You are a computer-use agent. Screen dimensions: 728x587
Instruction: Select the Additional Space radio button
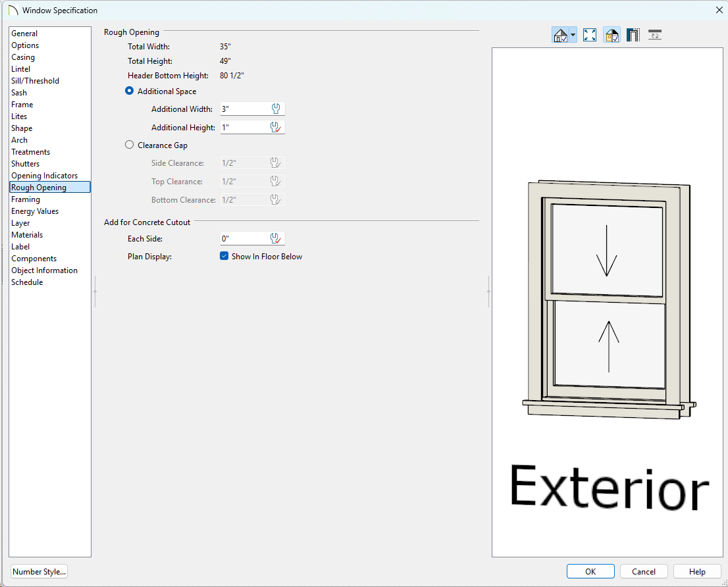[x=130, y=91]
